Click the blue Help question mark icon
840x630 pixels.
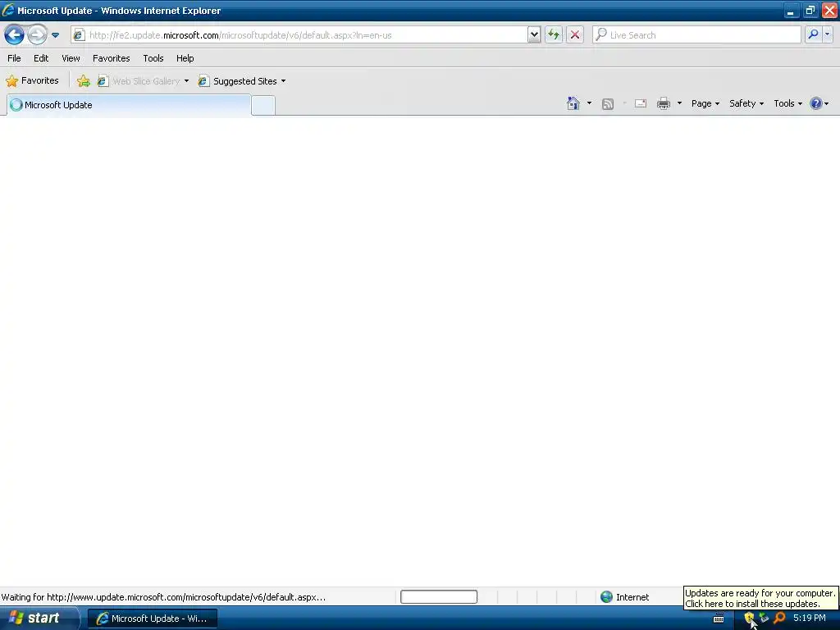[816, 103]
